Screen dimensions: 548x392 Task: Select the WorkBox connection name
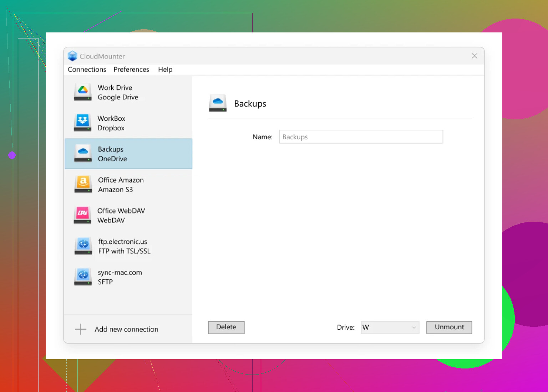(x=111, y=118)
